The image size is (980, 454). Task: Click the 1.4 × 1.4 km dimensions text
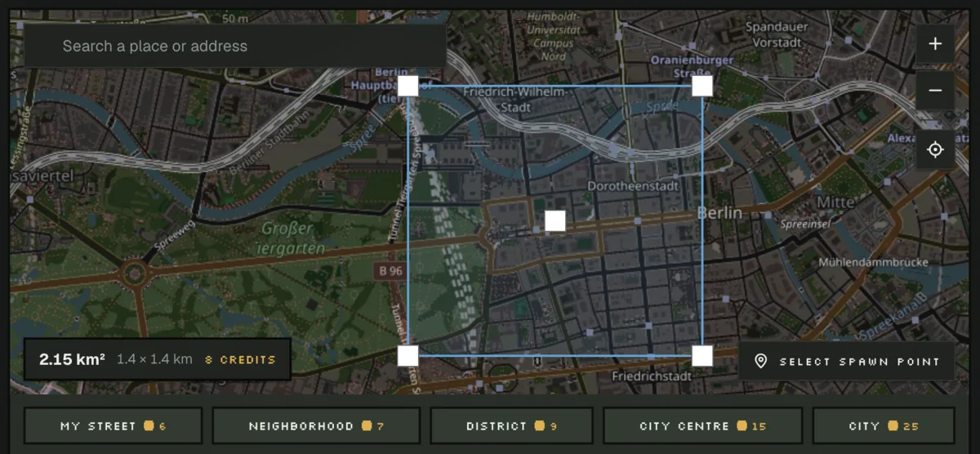coord(154,359)
